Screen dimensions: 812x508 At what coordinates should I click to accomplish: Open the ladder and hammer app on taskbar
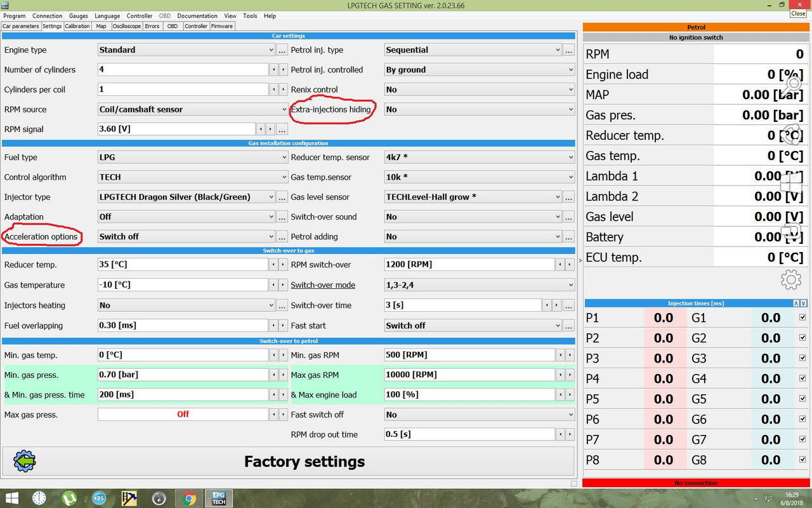(129, 498)
